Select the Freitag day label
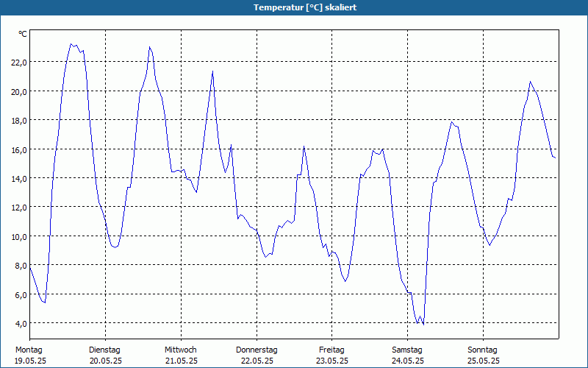Image resolution: width=588 pixels, height=368 pixels. (x=332, y=350)
